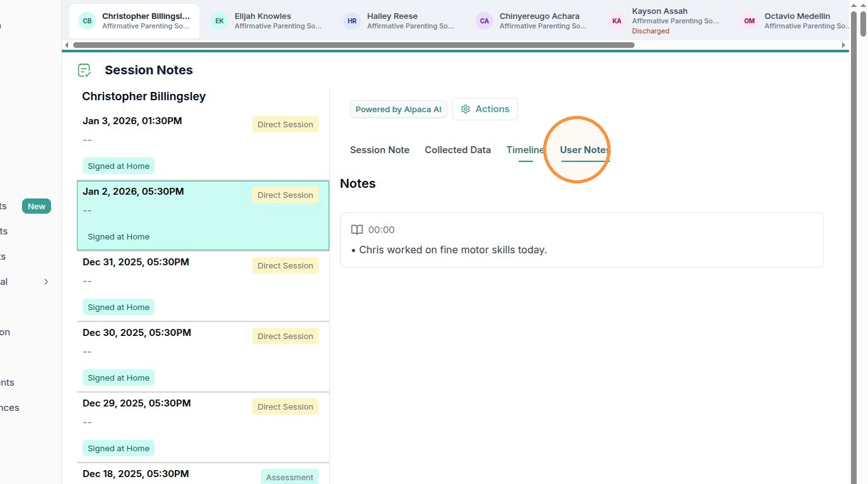Click the Christopher Billingsley heading above the session list

(144, 96)
